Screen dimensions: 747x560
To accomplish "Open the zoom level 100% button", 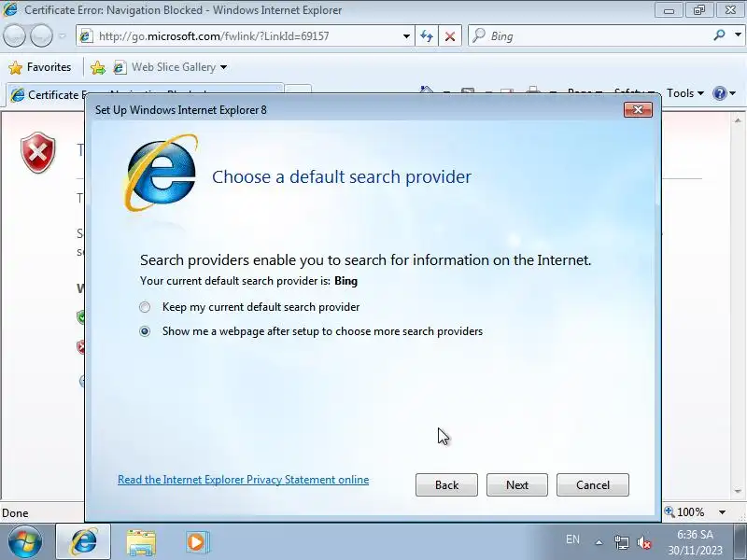I will (684, 512).
